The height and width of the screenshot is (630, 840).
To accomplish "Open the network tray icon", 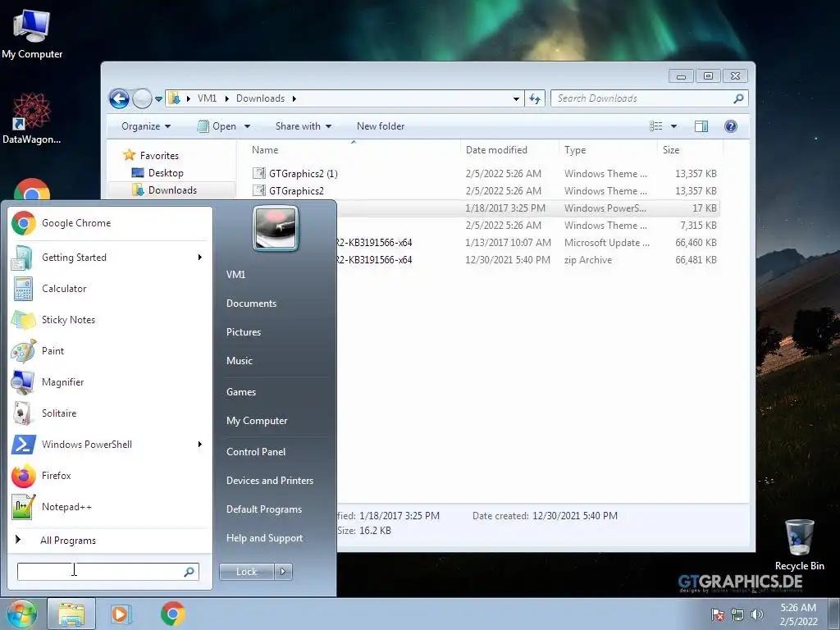I will click(x=737, y=614).
